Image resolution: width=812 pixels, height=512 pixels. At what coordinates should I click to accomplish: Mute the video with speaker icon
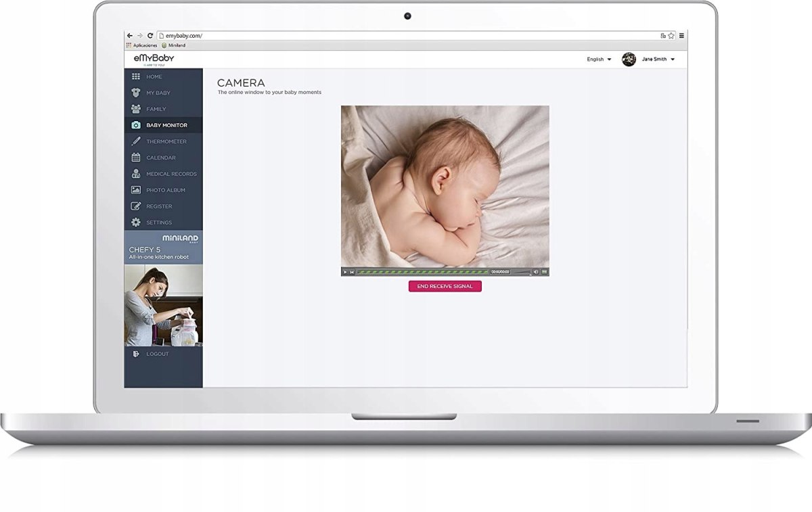pos(535,272)
